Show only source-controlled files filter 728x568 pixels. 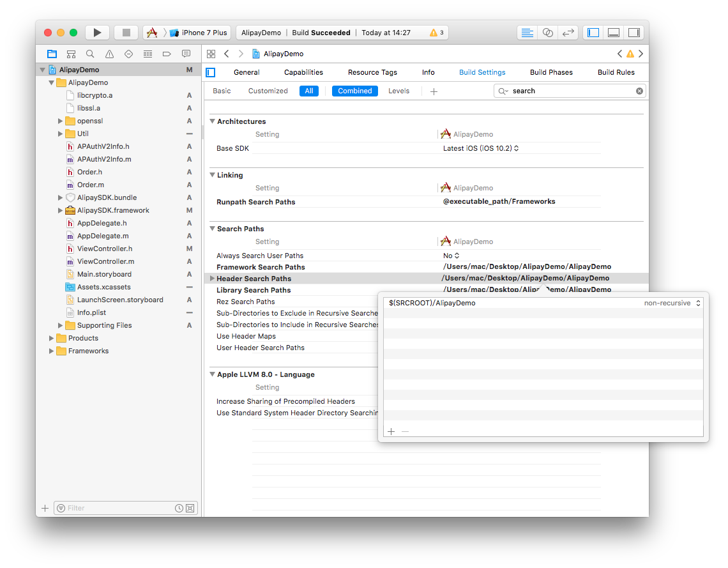(x=190, y=508)
